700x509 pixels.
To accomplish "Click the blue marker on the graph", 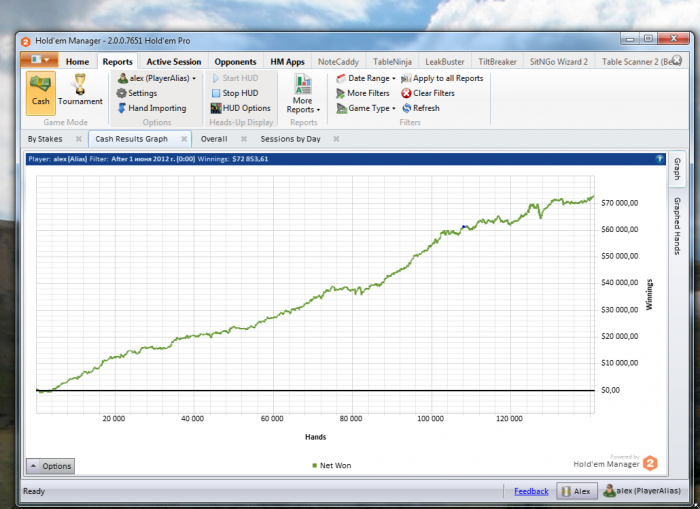I will pyautogui.click(x=463, y=227).
